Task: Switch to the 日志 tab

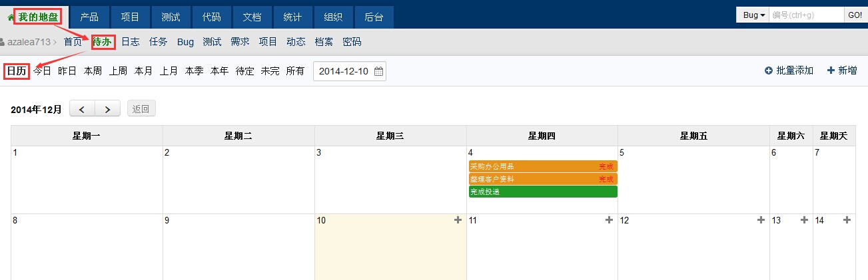Action: tap(131, 42)
